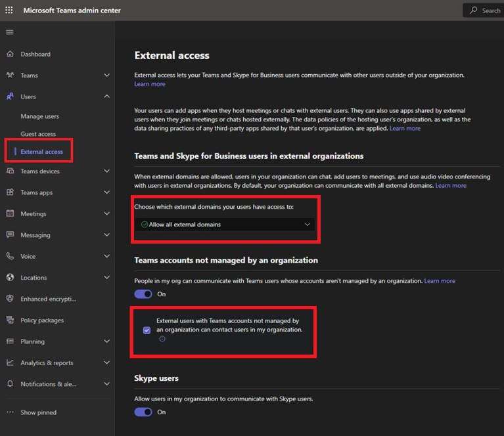Click the info icon below the checkbox text
Screen dimensions: 504x436
(x=162, y=339)
